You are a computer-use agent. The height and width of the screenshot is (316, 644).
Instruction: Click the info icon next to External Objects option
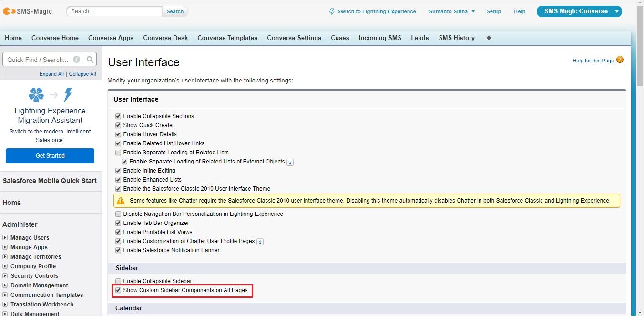tap(290, 162)
